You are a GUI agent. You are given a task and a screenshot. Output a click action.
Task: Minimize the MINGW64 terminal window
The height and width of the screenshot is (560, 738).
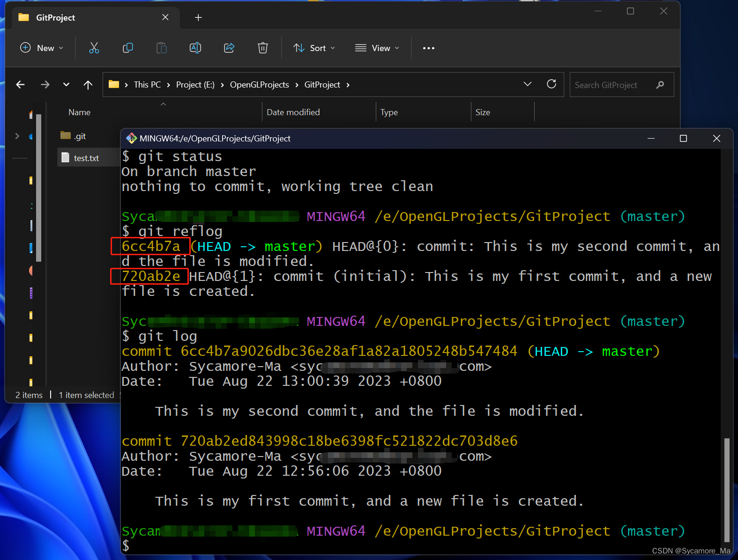[651, 138]
